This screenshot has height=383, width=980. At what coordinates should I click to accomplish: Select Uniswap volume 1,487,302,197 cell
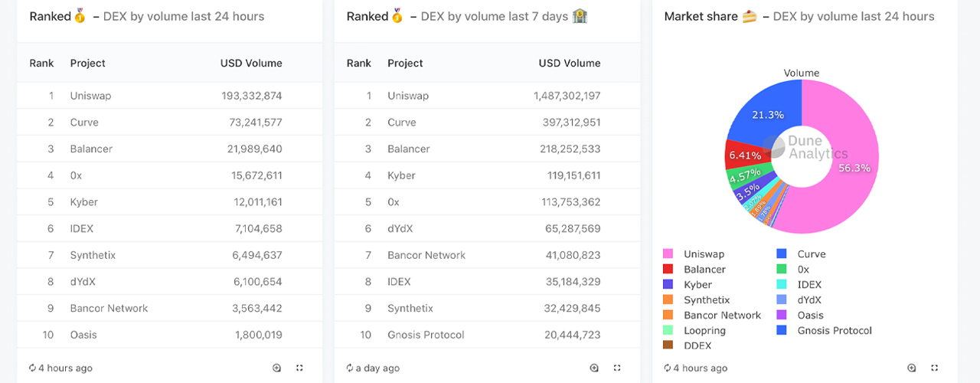pos(567,96)
